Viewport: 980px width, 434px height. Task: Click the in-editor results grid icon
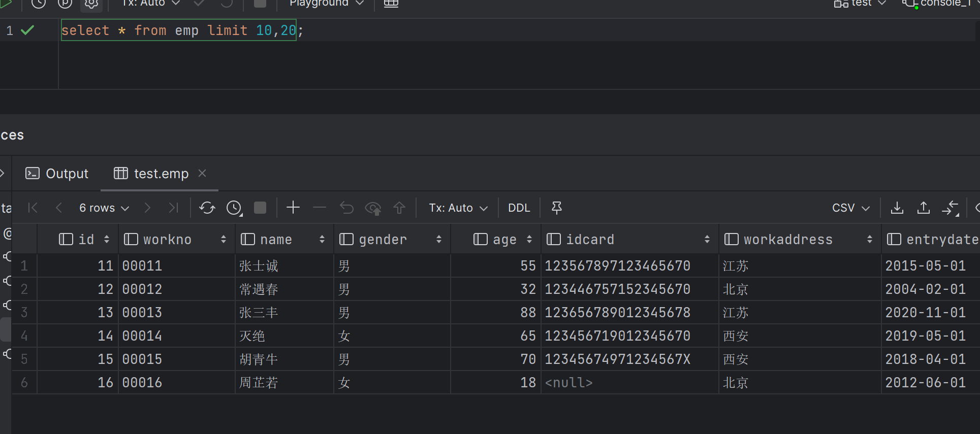391,4
